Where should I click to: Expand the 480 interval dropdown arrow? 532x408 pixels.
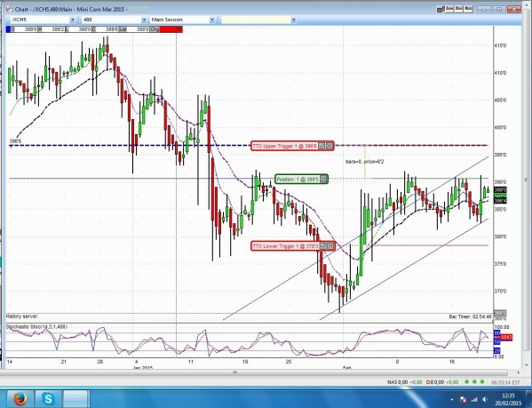coord(144,20)
